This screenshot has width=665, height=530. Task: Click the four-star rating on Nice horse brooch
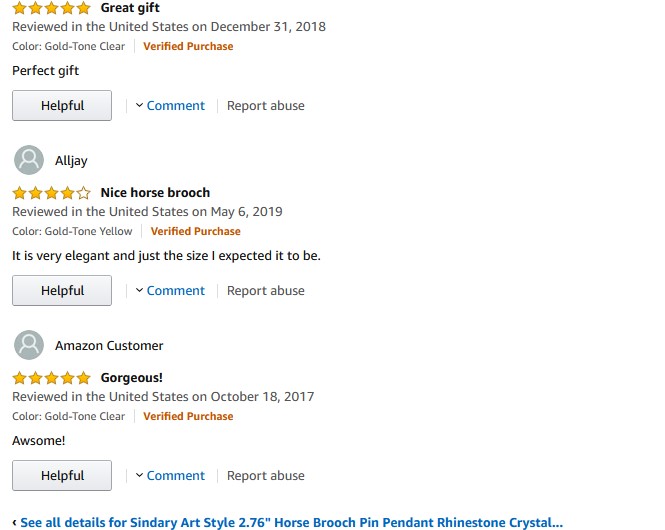(51, 193)
